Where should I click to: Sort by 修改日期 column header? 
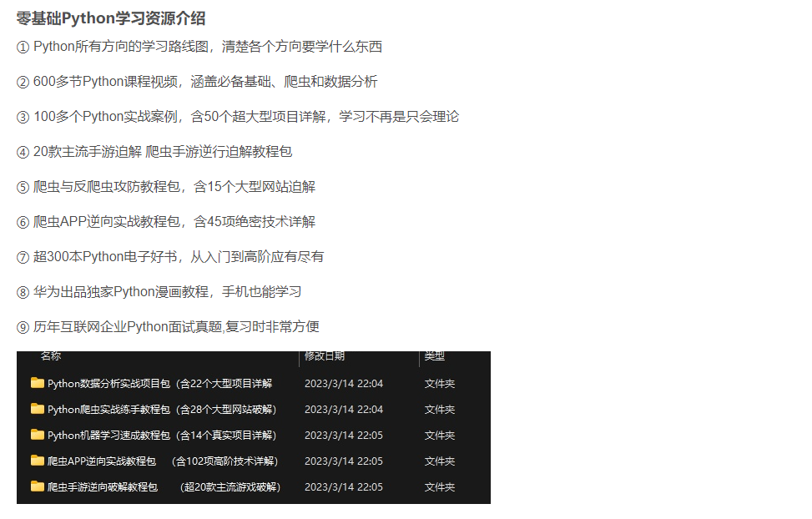325,355
